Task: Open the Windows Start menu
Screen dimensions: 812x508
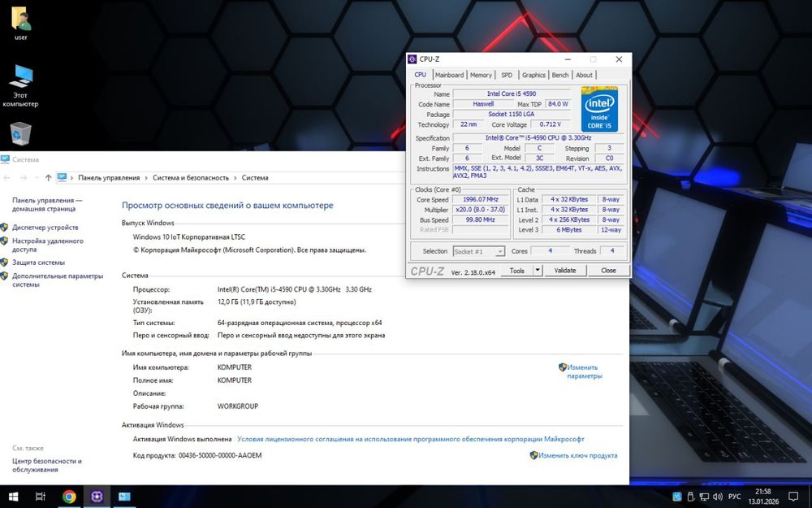Action: click(x=14, y=497)
